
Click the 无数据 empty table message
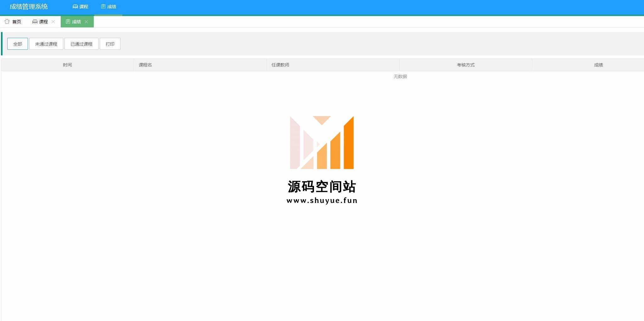(x=400, y=76)
